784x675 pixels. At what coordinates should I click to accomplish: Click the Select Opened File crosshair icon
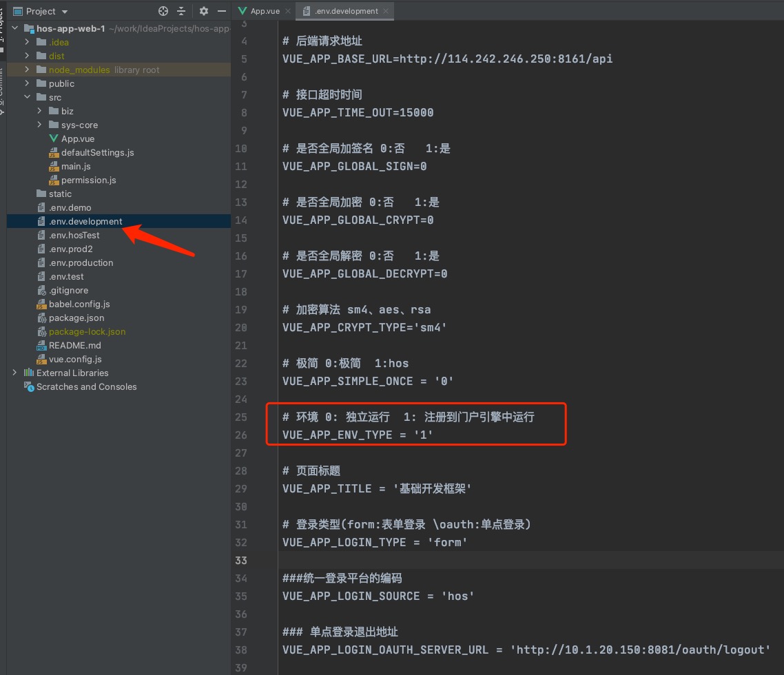pyautogui.click(x=163, y=11)
